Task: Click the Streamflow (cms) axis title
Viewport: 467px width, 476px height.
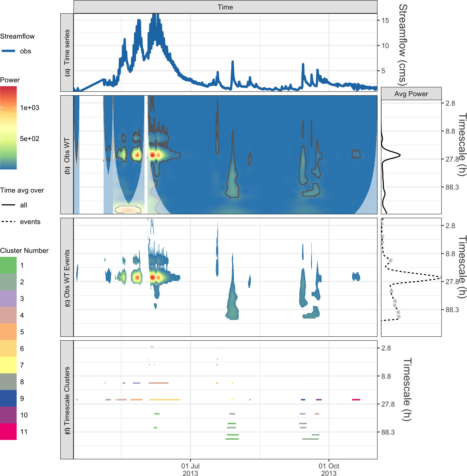Action: pyautogui.click(x=403, y=45)
